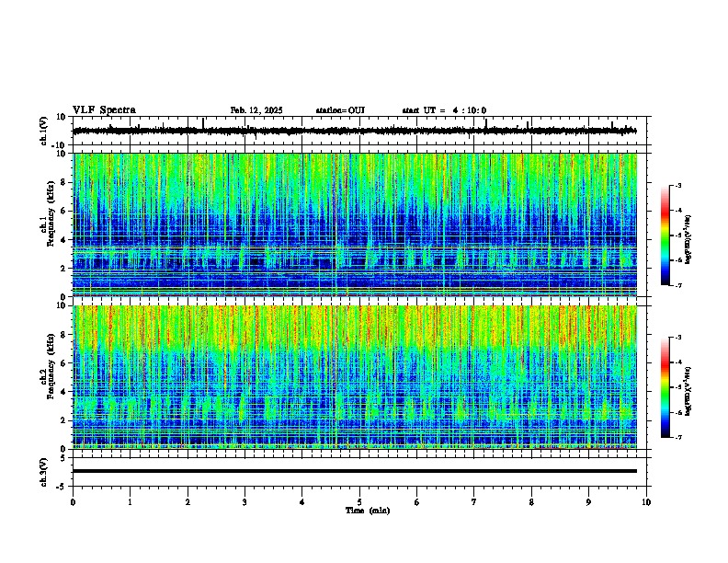Click the "6" kHz tick of ch.1 spectrogram
Image resolution: width=728 pixels, height=563 pixels.
[64, 211]
